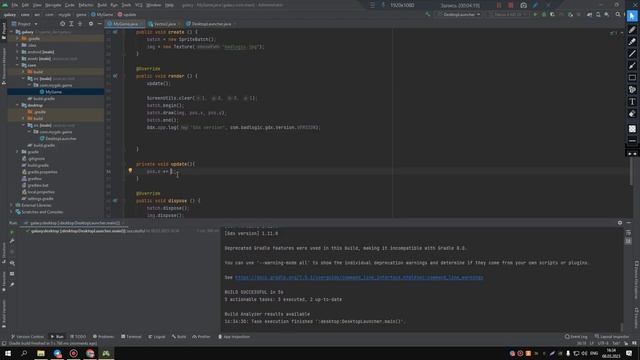This screenshot has width=640, height=360.
Task: Open the DesktopLauncher run configuration dropdown
Action: tap(459, 15)
